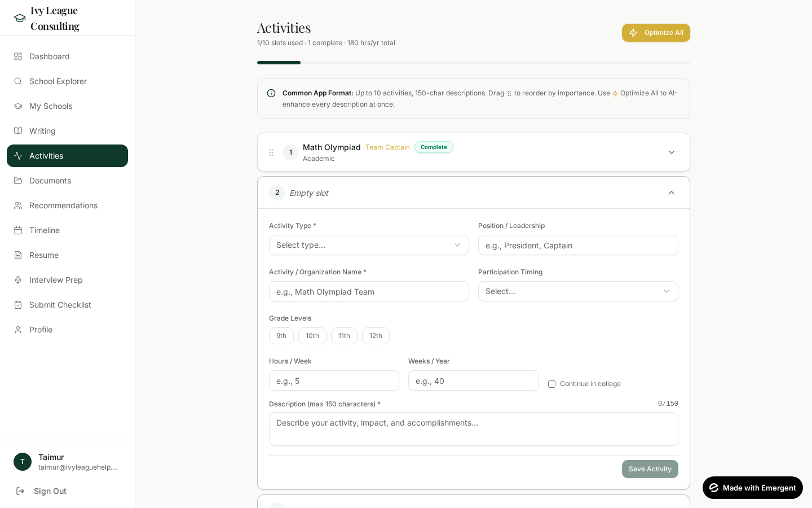This screenshot has width=812, height=508.
Task: Click the graduation cap logo icon
Action: click(x=20, y=18)
